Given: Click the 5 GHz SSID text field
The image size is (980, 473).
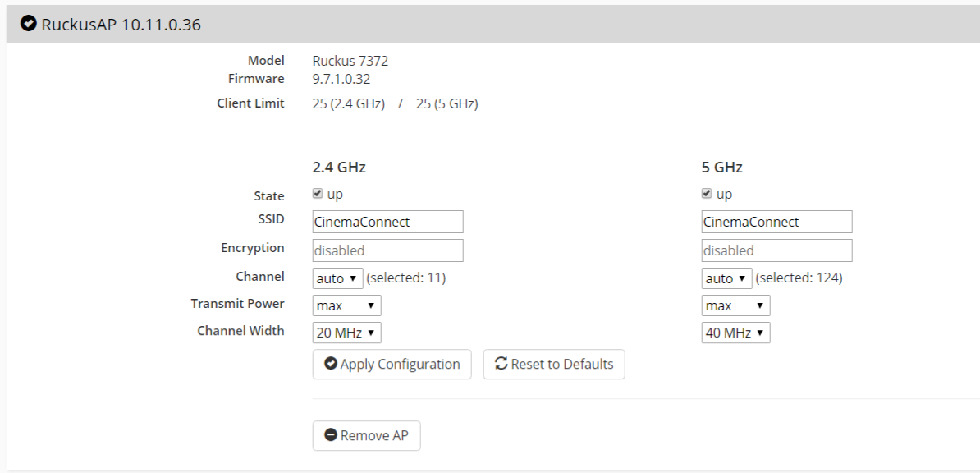Looking at the screenshot, I should [x=776, y=222].
